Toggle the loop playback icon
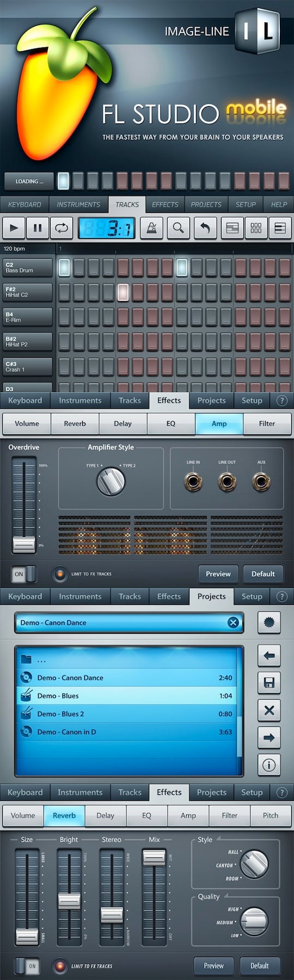 (x=62, y=228)
